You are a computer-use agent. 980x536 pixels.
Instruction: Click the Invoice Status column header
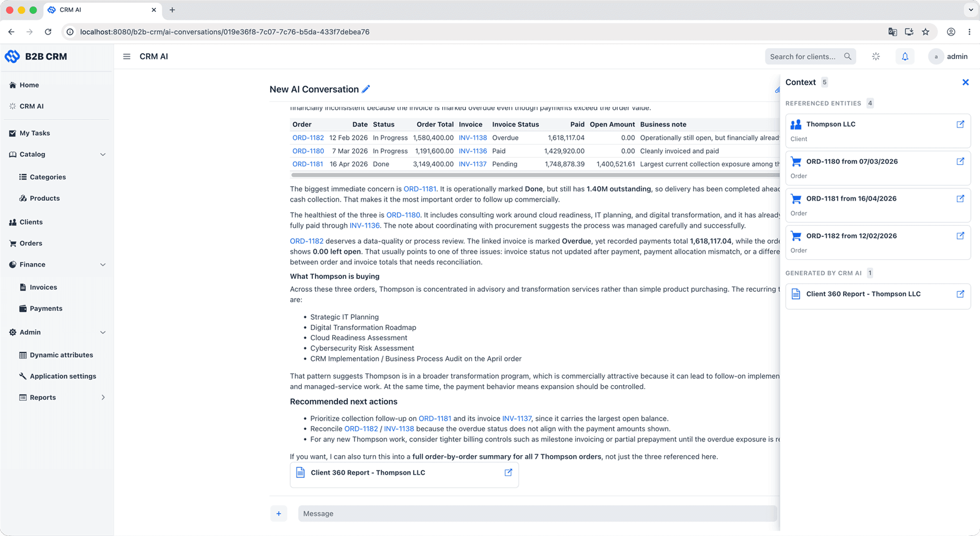tap(515, 124)
